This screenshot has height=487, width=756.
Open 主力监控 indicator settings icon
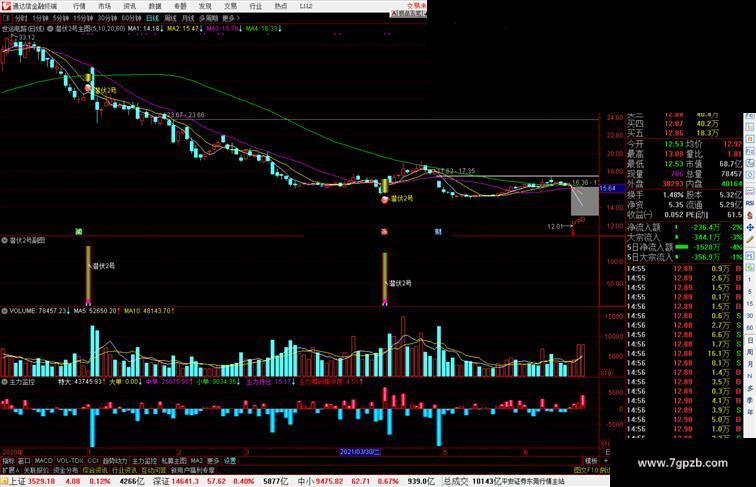pyautogui.click(x=4, y=382)
